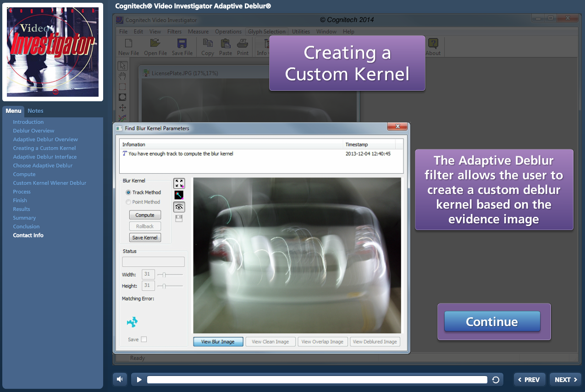The image size is (585, 392).
Task: Open the Glyph Selection menu
Action: (x=266, y=32)
